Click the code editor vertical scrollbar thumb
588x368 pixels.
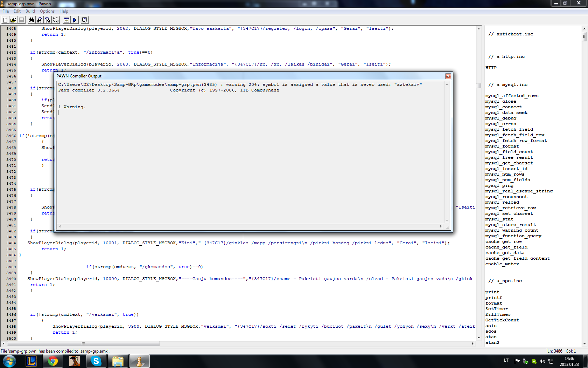479,86
